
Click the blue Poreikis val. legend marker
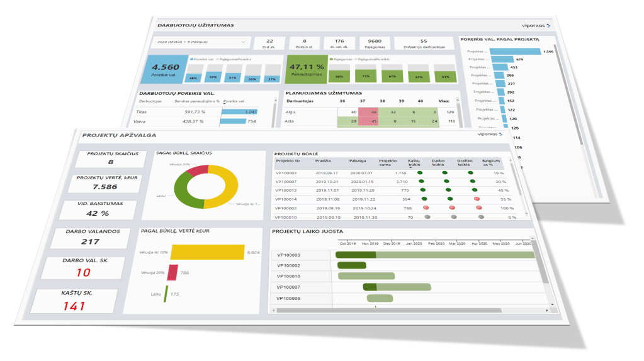click(x=191, y=58)
